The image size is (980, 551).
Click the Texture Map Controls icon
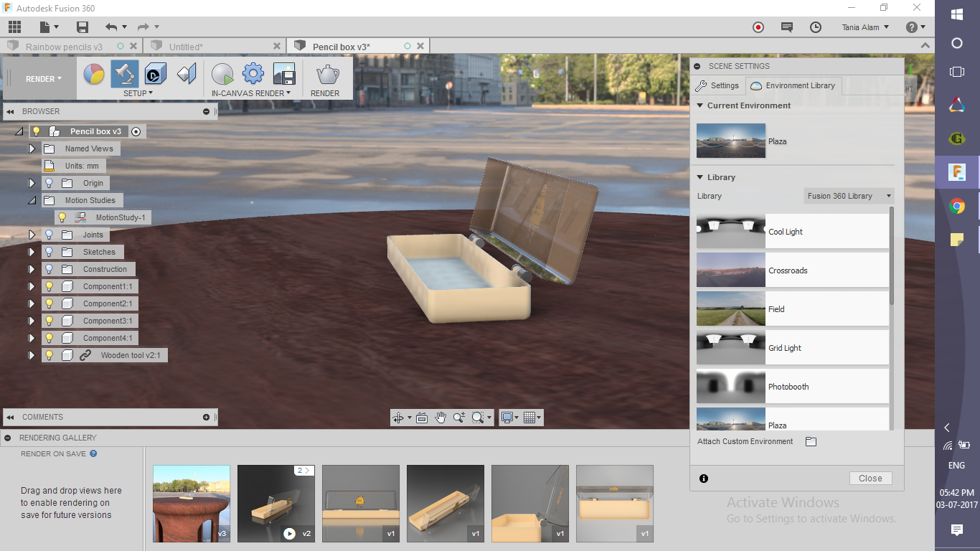pos(186,74)
